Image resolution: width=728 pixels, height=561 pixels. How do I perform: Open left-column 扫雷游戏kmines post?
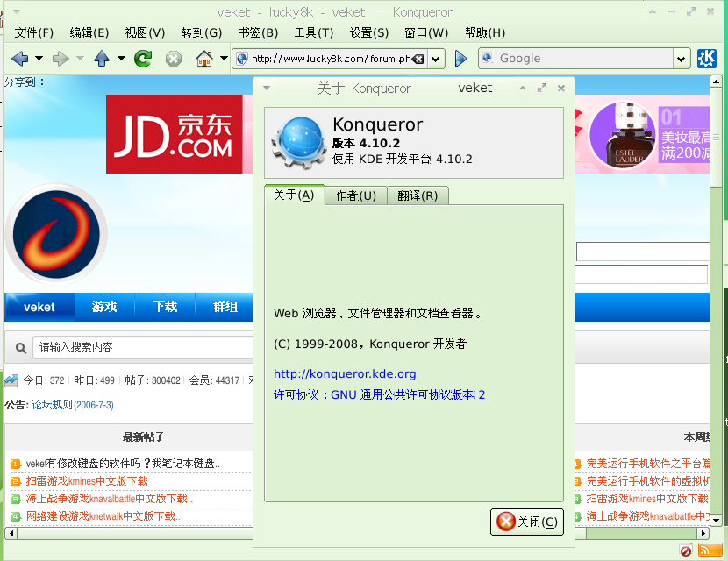87,481
